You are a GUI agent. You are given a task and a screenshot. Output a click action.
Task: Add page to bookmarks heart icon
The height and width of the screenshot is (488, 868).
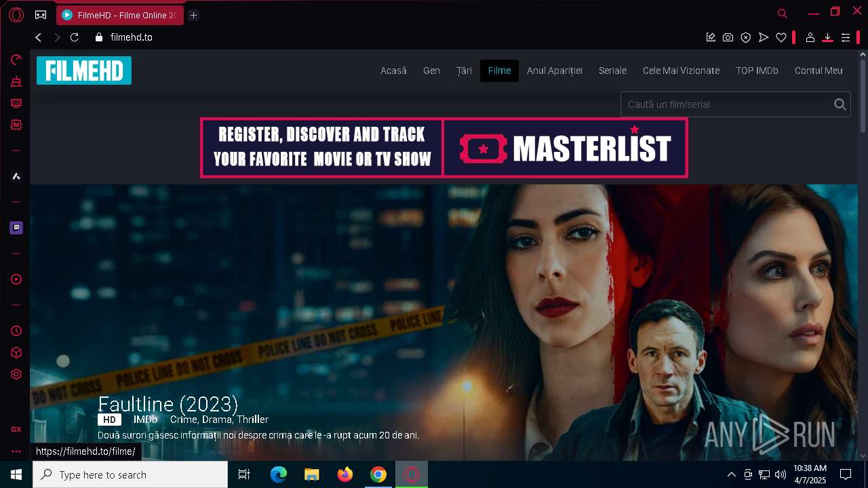[x=781, y=37]
